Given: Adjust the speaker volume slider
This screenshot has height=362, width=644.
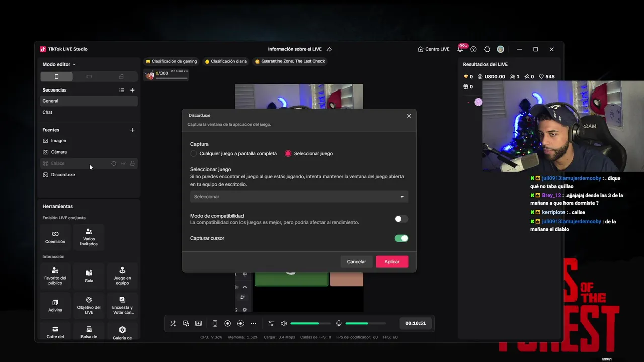Looking at the screenshot, I should pos(310,323).
